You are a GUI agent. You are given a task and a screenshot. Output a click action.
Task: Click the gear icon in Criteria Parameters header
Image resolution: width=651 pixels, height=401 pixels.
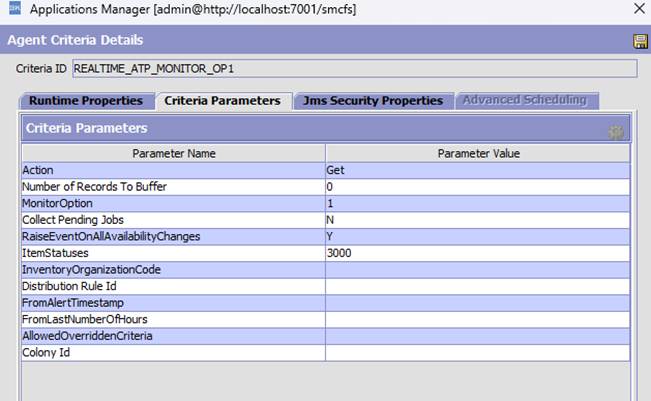(x=616, y=131)
